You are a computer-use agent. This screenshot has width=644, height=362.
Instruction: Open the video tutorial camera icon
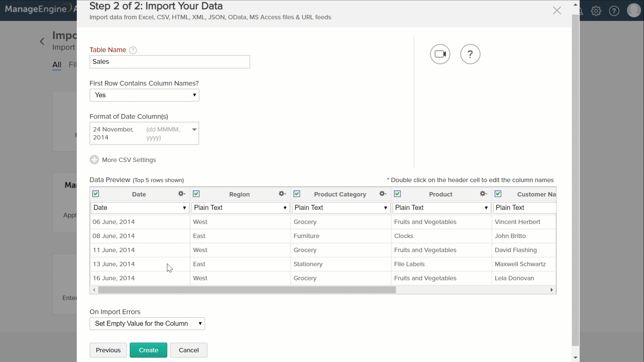pos(440,54)
